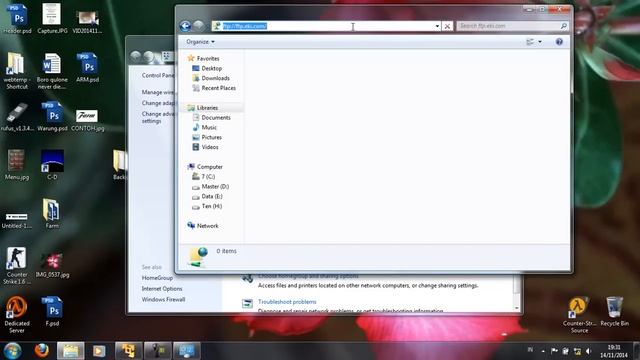Select Counter Strike 1.6 desktop icon

click(17, 266)
